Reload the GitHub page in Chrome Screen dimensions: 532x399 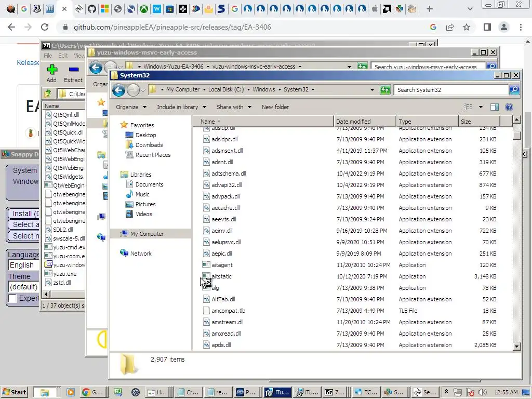45,27
